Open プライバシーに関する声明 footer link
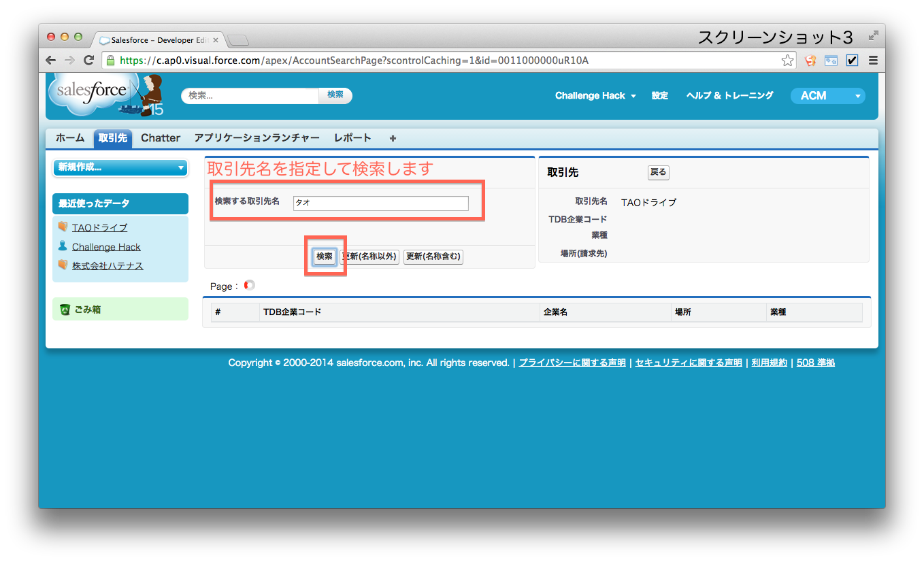This screenshot has height=562, width=924. (572, 363)
